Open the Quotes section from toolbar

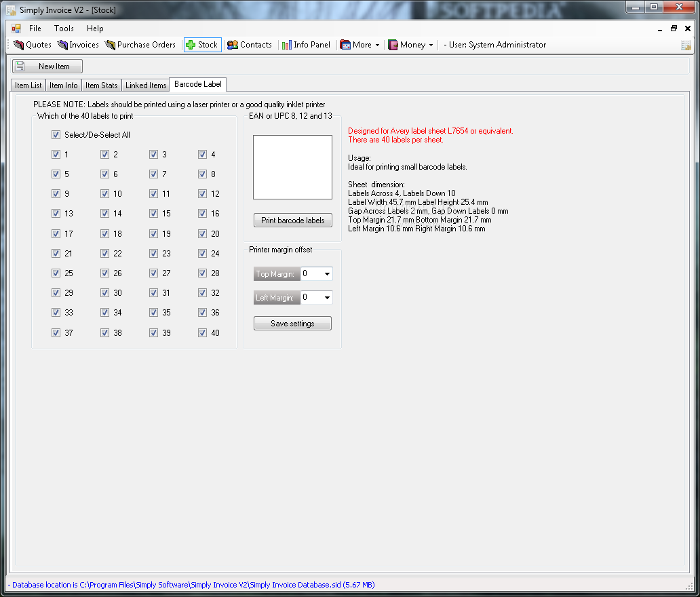click(32, 45)
